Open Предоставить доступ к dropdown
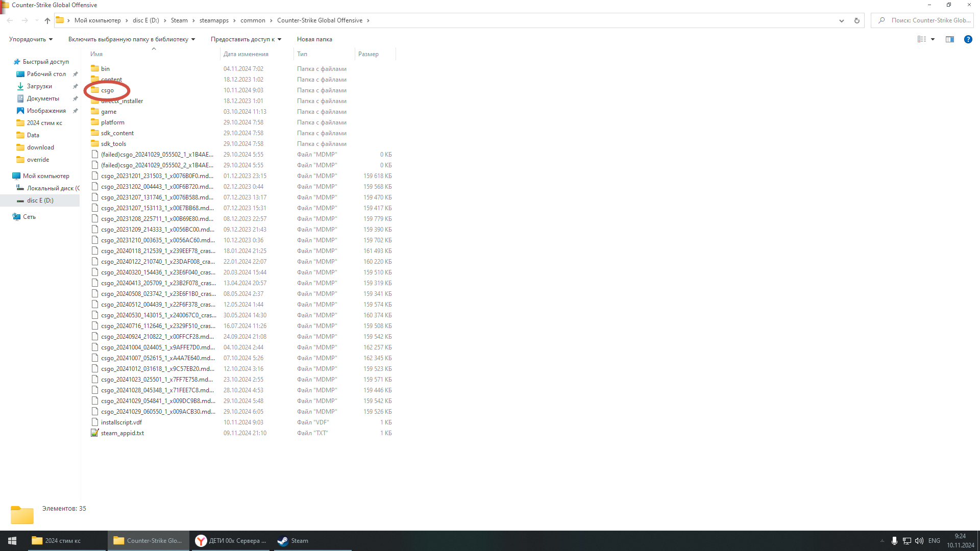This screenshot has height=551, width=980. pos(246,39)
